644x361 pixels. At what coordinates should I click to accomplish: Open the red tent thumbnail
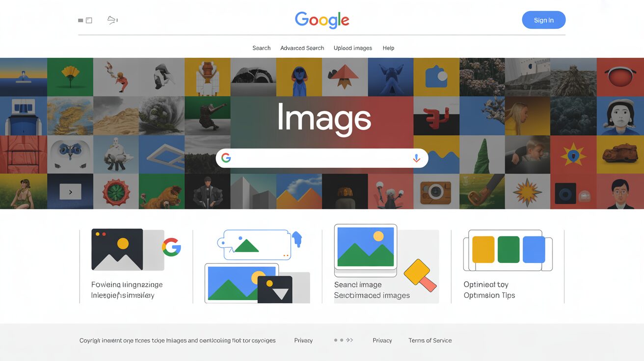coord(24,155)
